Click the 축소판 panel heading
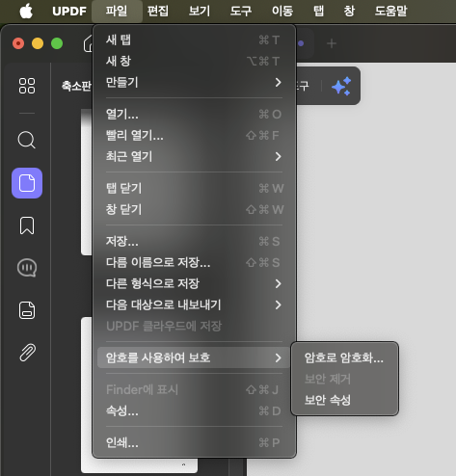456x476 pixels. point(76,86)
